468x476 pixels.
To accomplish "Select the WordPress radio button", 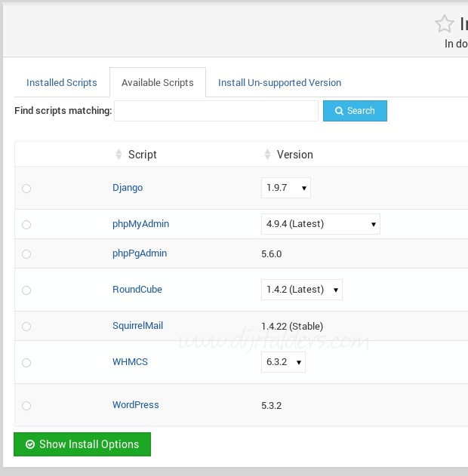I will [26, 406].
